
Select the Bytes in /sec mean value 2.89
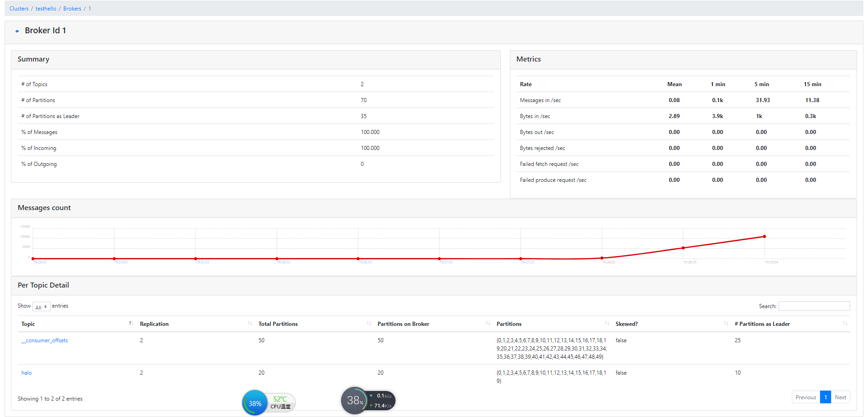[x=674, y=116]
